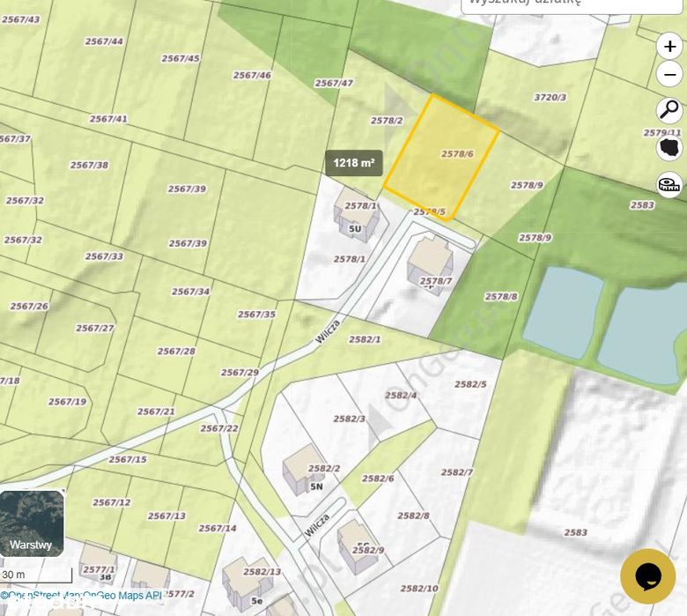Screen dimensions: 687x616
Task: Select the highlighted parcel 2578/6
Action: [441, 157]
